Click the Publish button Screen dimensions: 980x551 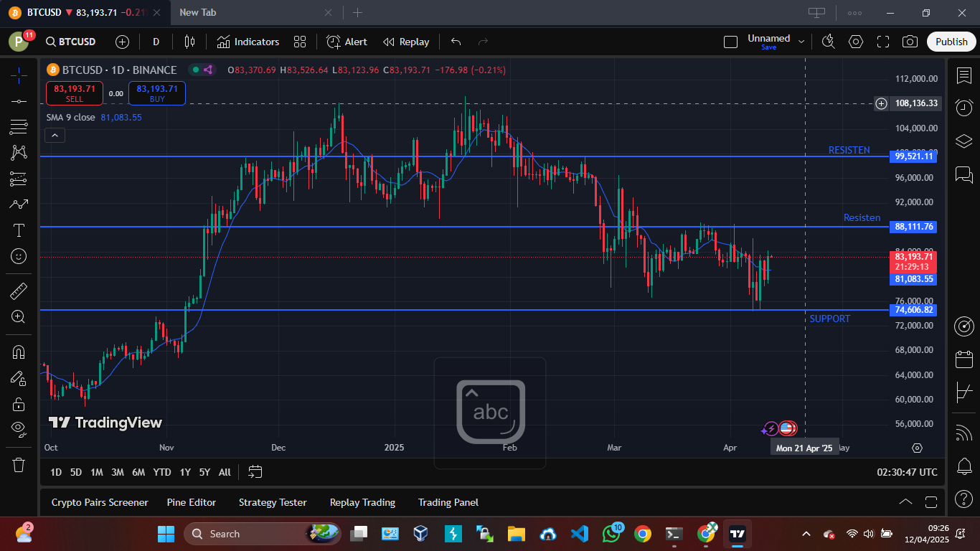point(951,42)
